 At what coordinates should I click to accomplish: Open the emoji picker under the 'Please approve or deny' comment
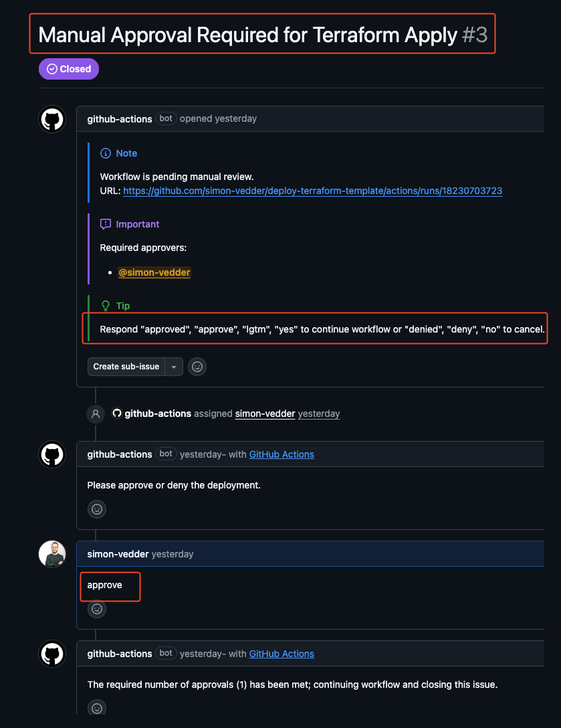96,509
